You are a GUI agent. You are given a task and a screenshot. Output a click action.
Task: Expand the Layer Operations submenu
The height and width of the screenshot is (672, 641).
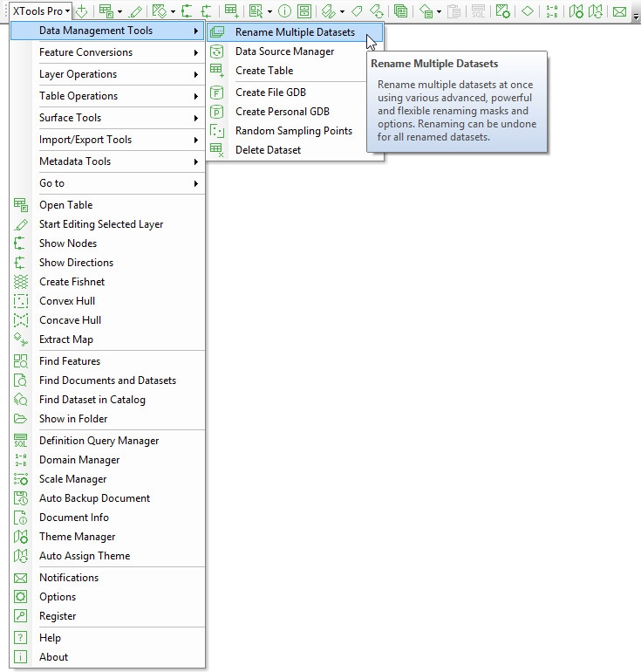pos(108,74)
